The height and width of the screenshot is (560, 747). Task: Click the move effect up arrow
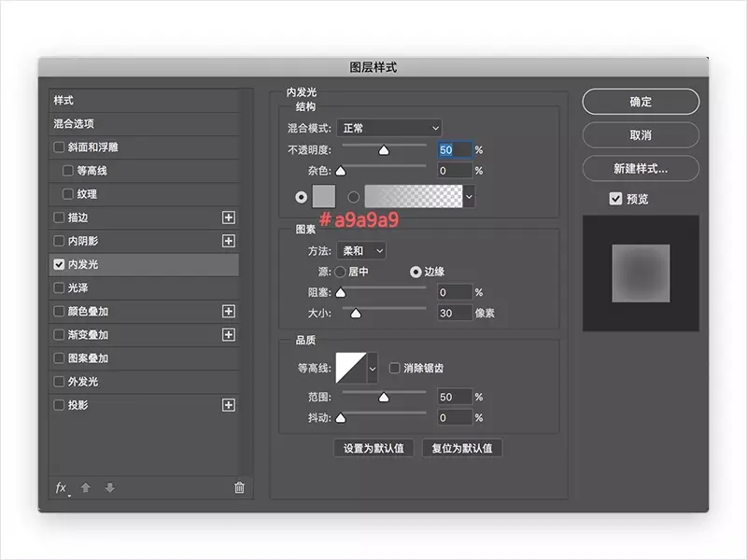86,487
